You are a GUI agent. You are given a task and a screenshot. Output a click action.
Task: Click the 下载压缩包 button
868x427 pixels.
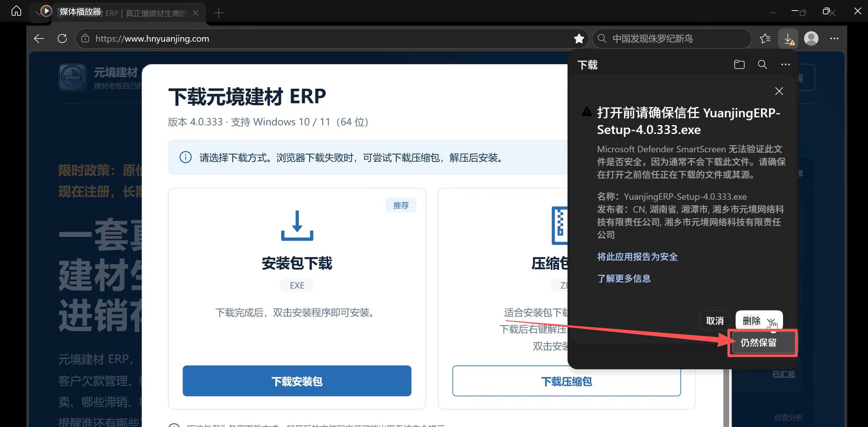click(567, 381)
